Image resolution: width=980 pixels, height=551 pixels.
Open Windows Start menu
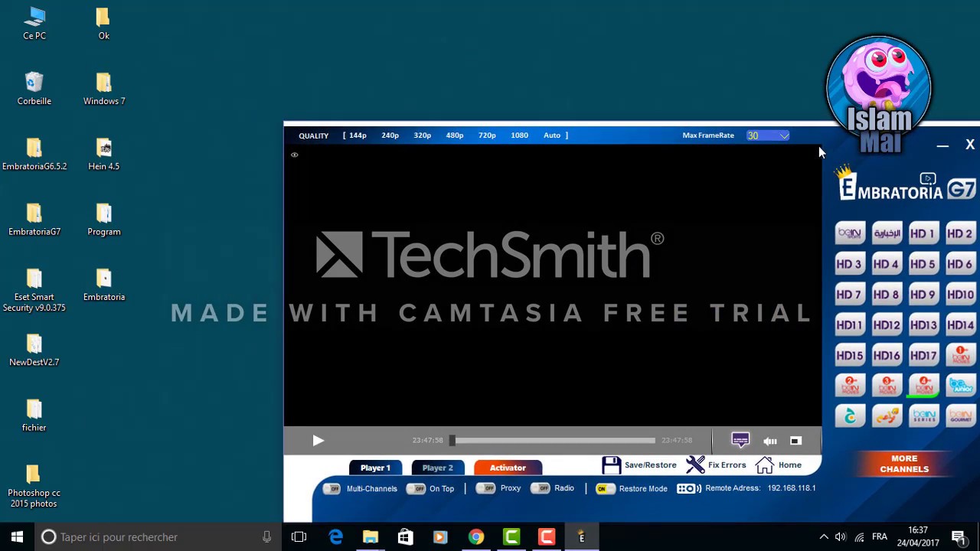click(x=17, y=537)
